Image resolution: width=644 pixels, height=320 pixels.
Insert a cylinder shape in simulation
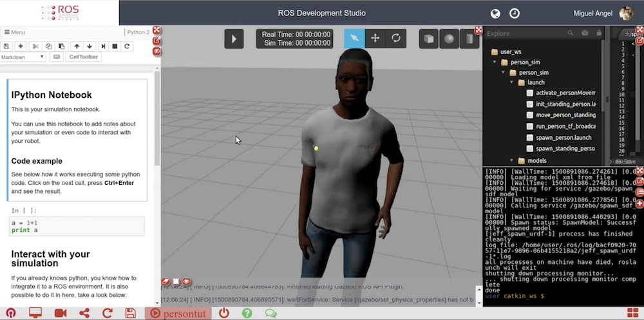point(469,39)
